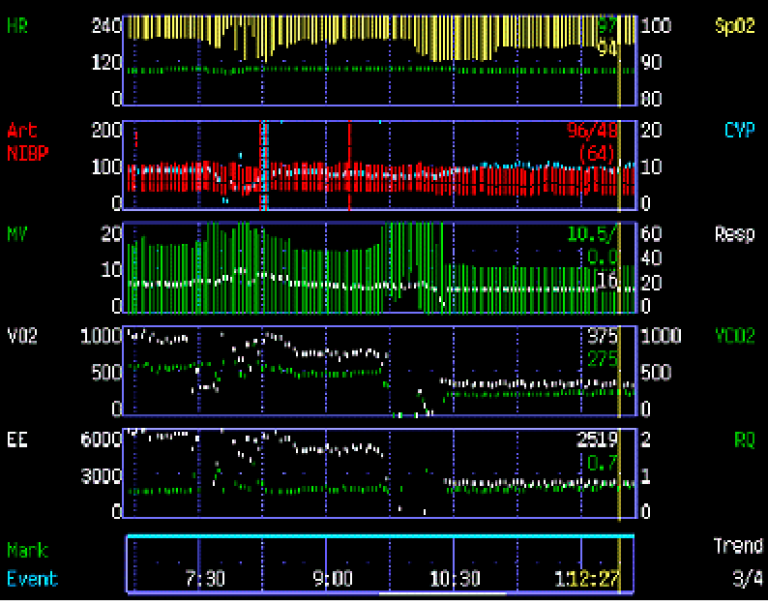Click the (64) mean pressure value
The height and width of the screenshot is (606, 768).
pyautogui.click(x=597, y=153)
